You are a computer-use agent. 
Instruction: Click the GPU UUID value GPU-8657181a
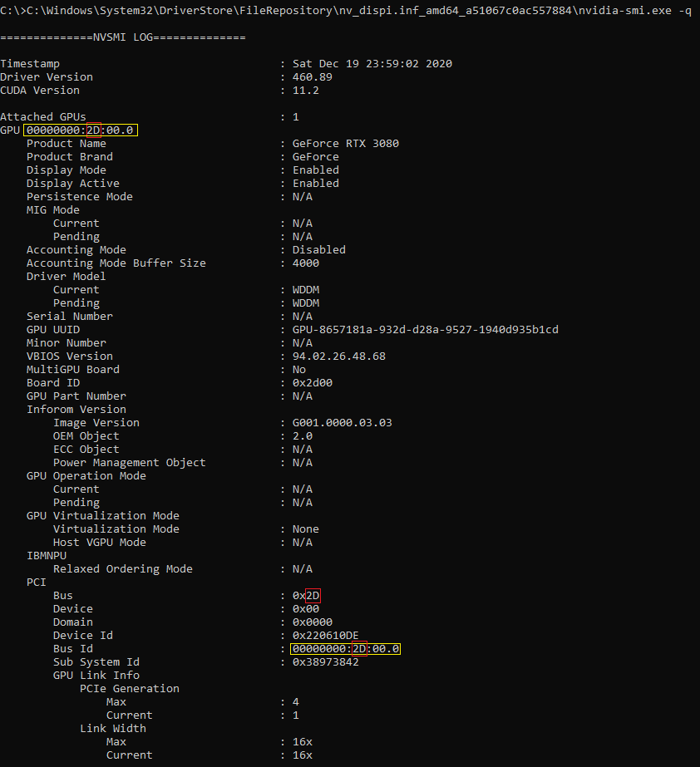[426, 330]
